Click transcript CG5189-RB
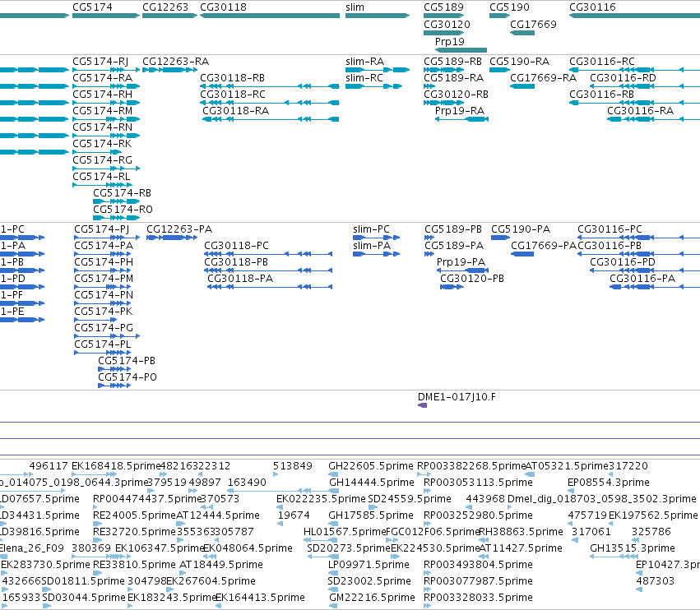 pyautogui.click(x=452, y=61)
